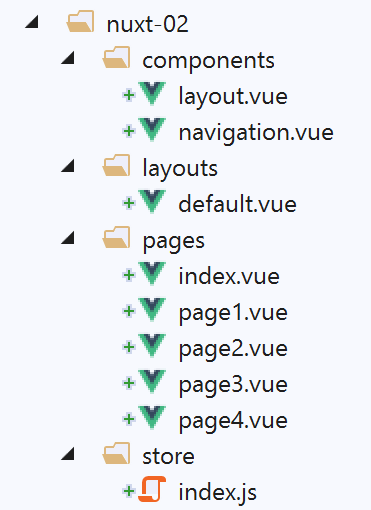Click the Vue icon beside index.vue

(x=152, y=274)
